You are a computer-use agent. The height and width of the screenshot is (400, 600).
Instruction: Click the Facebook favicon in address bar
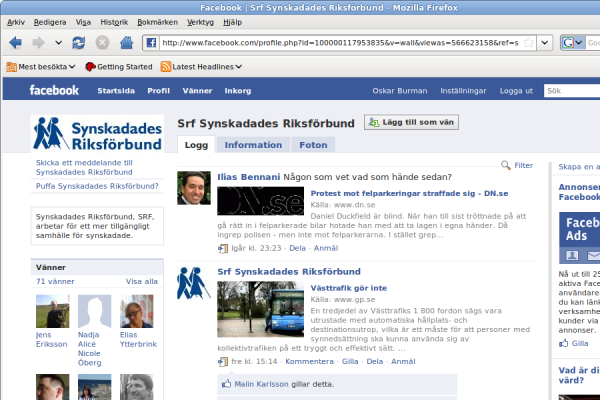151,42
